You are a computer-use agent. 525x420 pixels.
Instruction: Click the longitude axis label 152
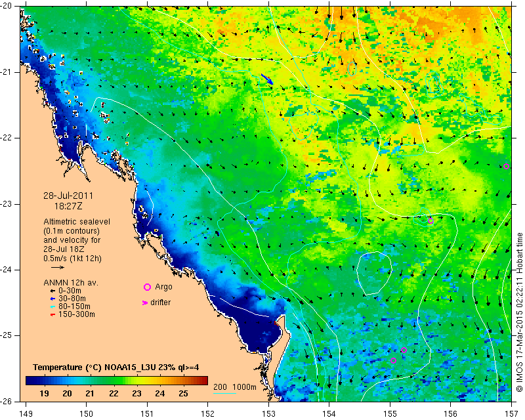coord(208,413)
